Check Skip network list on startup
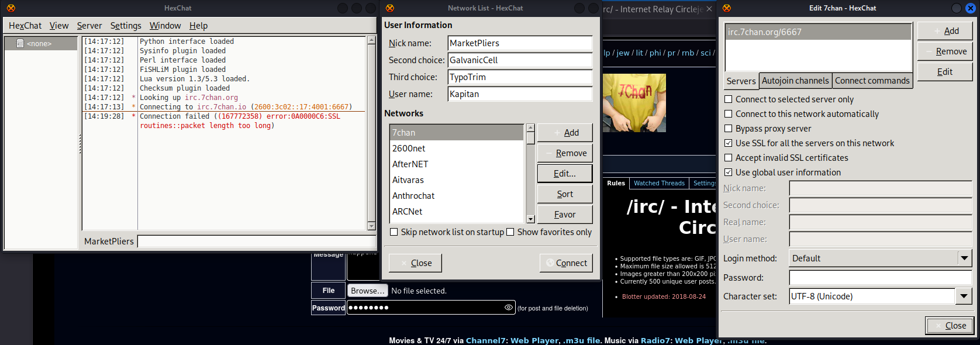This screenshot has width=980, height=345. tap(394, 232)
